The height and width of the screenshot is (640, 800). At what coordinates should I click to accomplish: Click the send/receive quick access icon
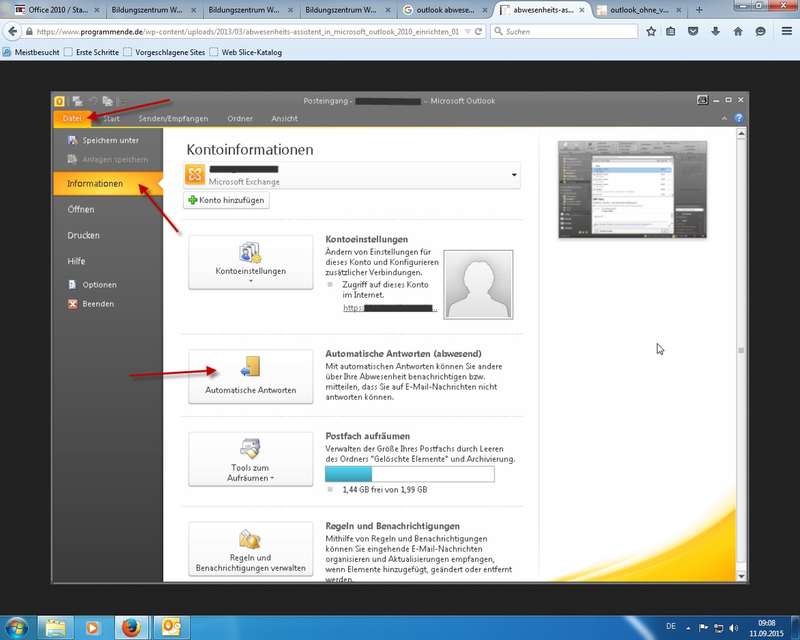pyautogui.click(x=77, y=101)
